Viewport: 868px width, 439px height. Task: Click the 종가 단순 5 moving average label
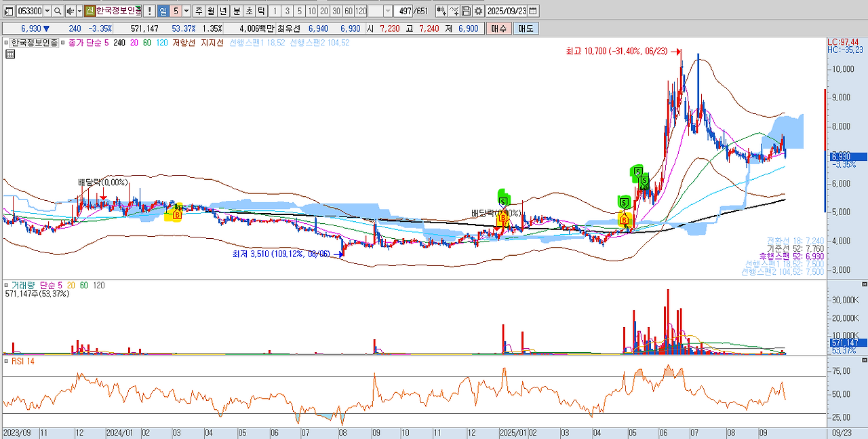pyautogui.click(x=89, y=42)
